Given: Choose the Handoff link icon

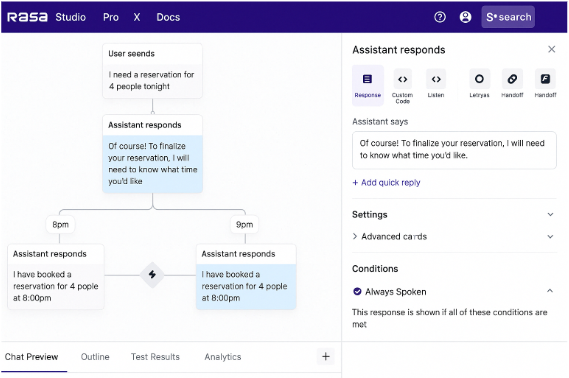Looking at the screenshot, I should 512,79.
